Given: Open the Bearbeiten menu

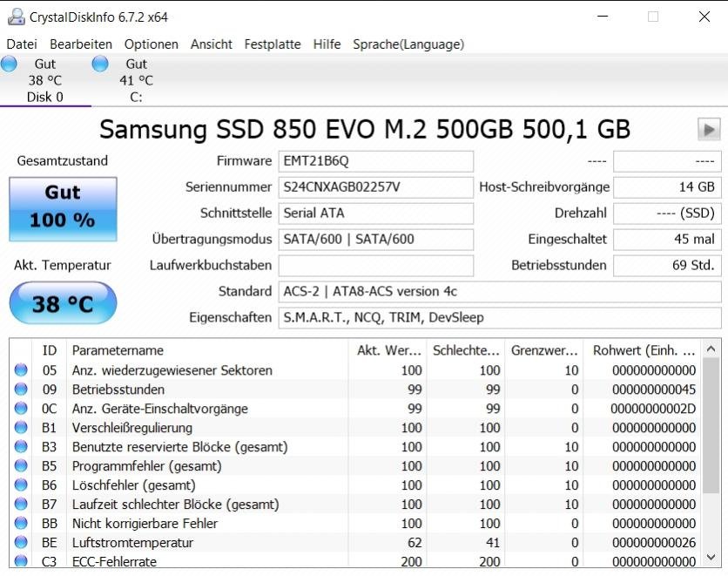Looking at the screenshot, I should click(81, 44).
